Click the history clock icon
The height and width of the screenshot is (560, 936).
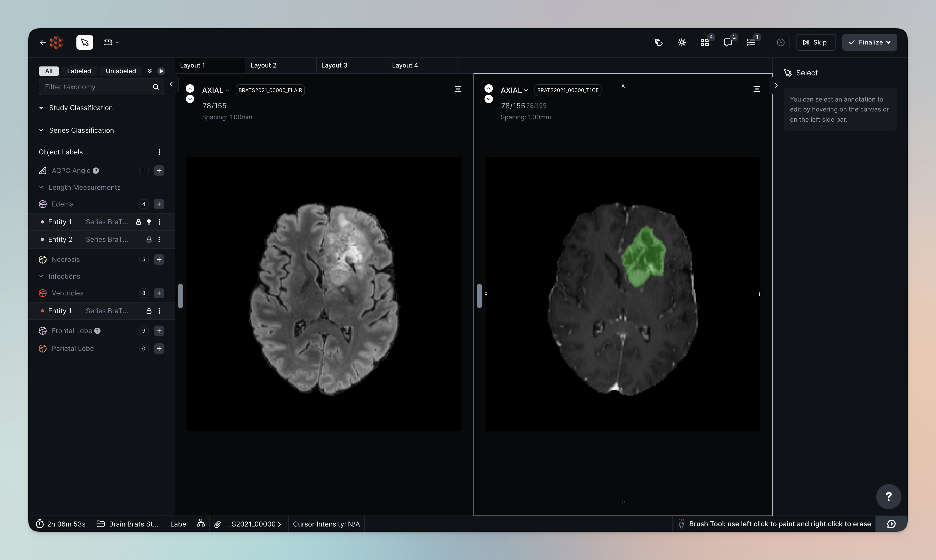(781, 42)
